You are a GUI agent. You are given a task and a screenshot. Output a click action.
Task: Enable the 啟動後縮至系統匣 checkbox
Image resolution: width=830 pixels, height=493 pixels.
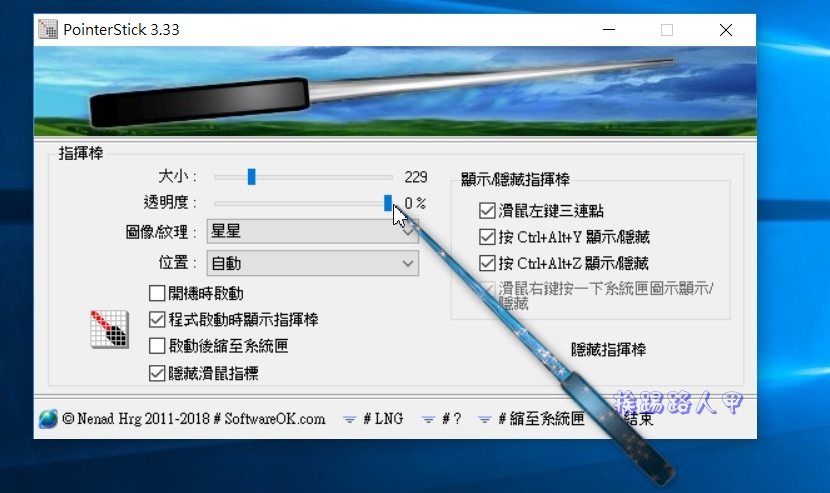pos(157,346)
